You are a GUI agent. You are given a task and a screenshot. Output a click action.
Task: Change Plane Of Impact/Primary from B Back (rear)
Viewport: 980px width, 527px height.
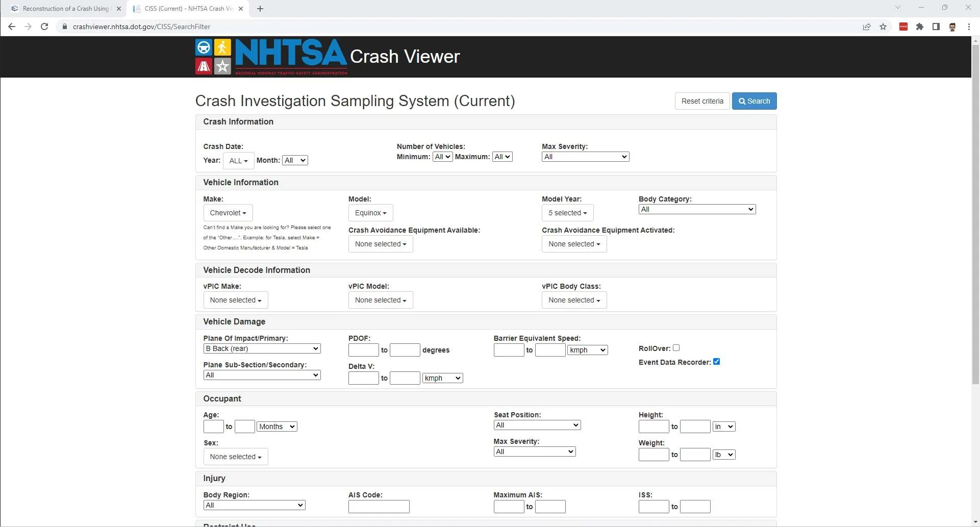point(262,348)
